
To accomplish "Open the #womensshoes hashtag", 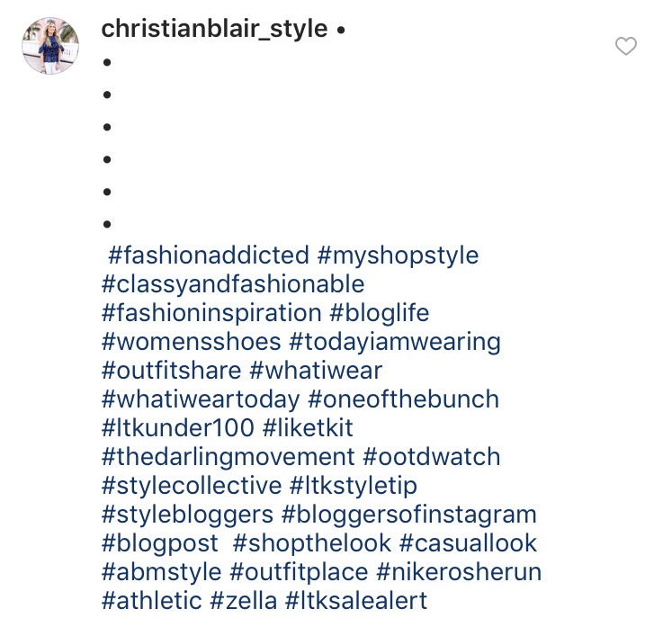I will pos(192,342).
